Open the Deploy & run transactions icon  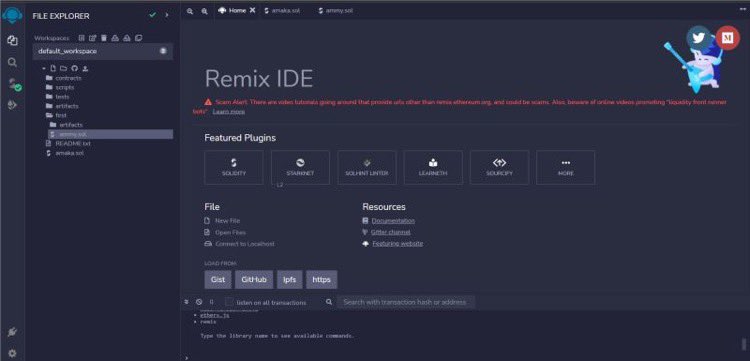tap(12, 105)
